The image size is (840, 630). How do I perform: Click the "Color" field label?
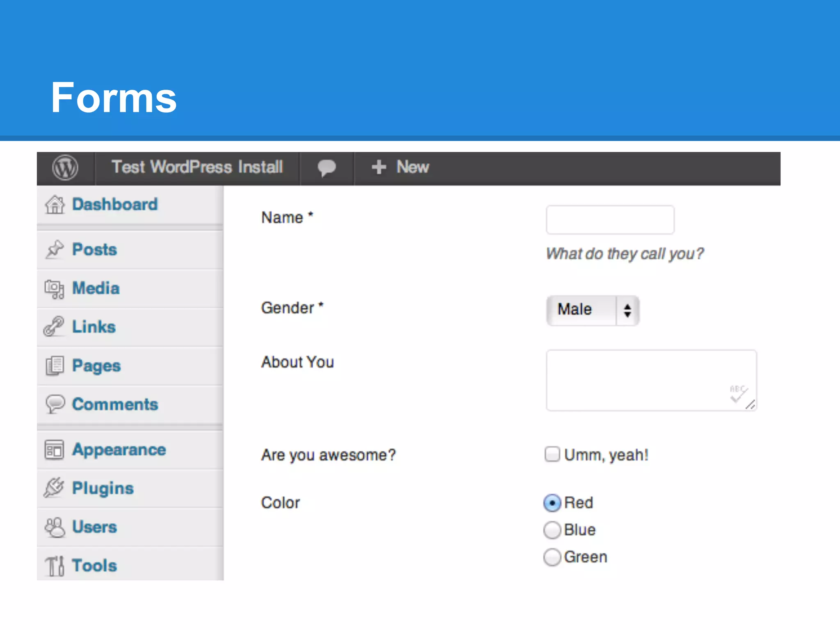(281, 503)
